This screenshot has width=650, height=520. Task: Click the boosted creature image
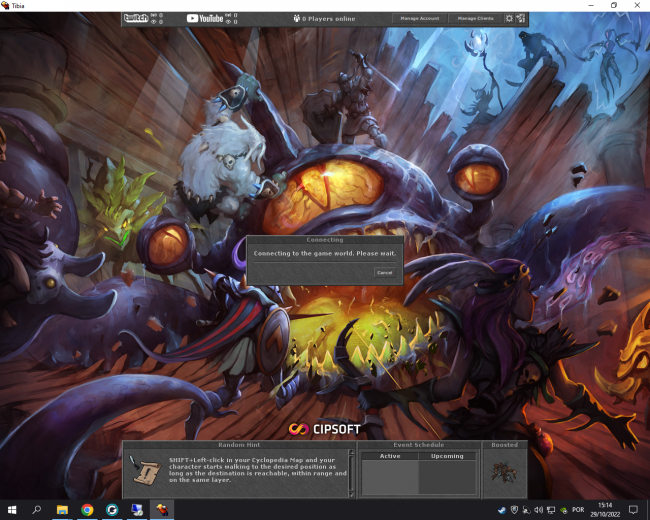point(504,472)
